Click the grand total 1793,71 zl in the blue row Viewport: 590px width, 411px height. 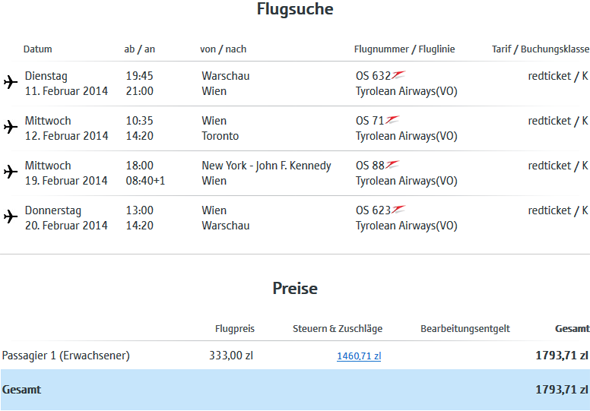click(562, 390)
